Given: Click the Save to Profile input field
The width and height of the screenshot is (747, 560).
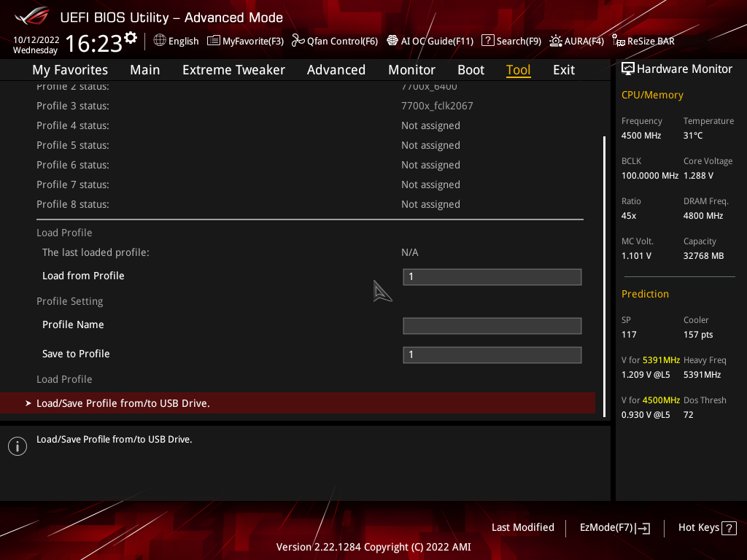Looking at the screenshot, I should pos(492,355).
